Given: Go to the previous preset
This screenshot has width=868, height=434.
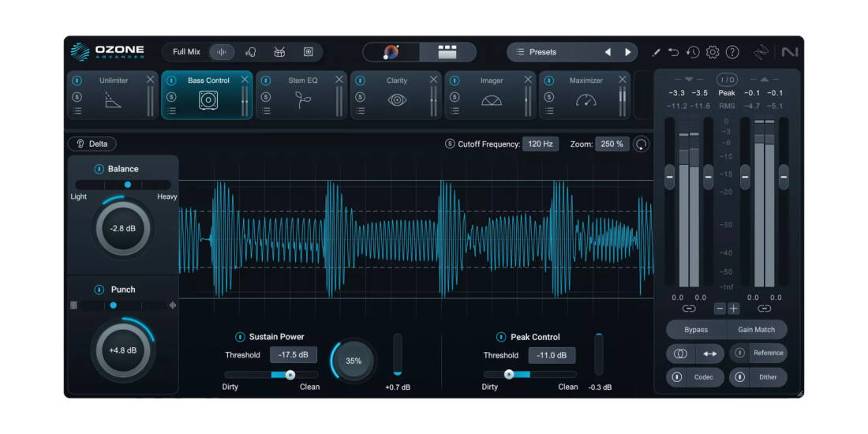Looking at the screenshot, I should [608, 52].
